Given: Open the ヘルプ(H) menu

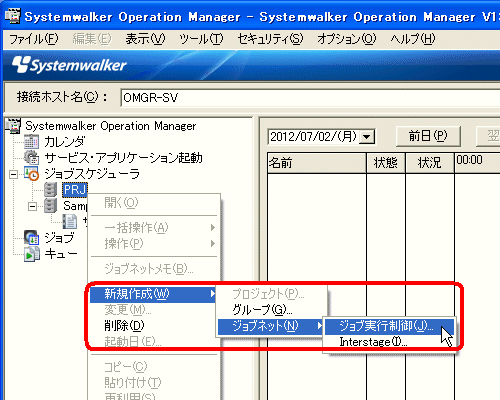Looking at the screenshot, I should 413,39.
